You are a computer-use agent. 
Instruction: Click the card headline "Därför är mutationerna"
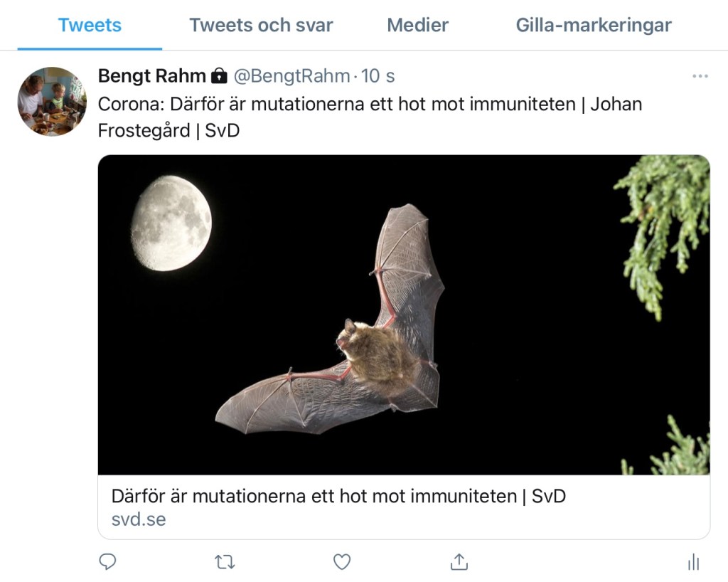coord(338,496)
